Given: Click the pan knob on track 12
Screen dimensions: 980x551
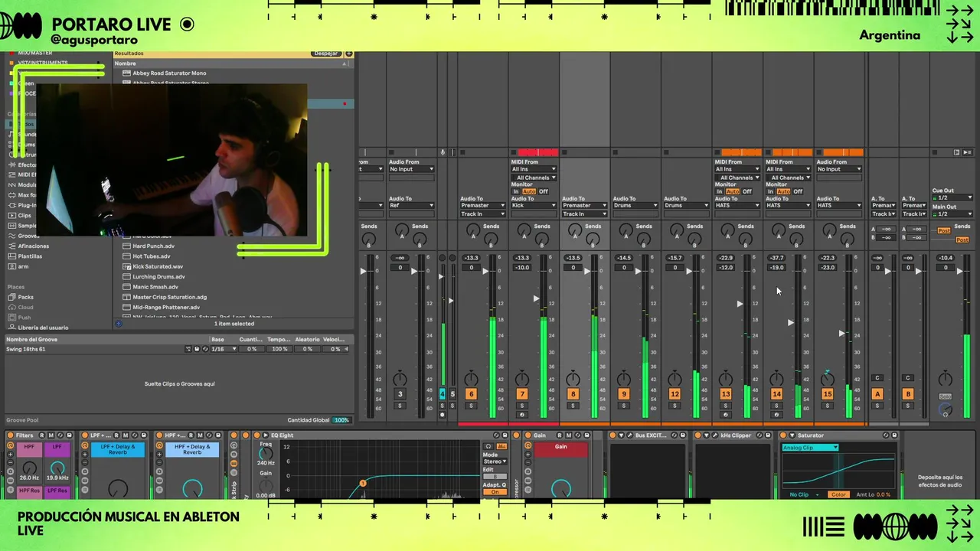Looking at the screenshot, I should click(x=675, y=380).
